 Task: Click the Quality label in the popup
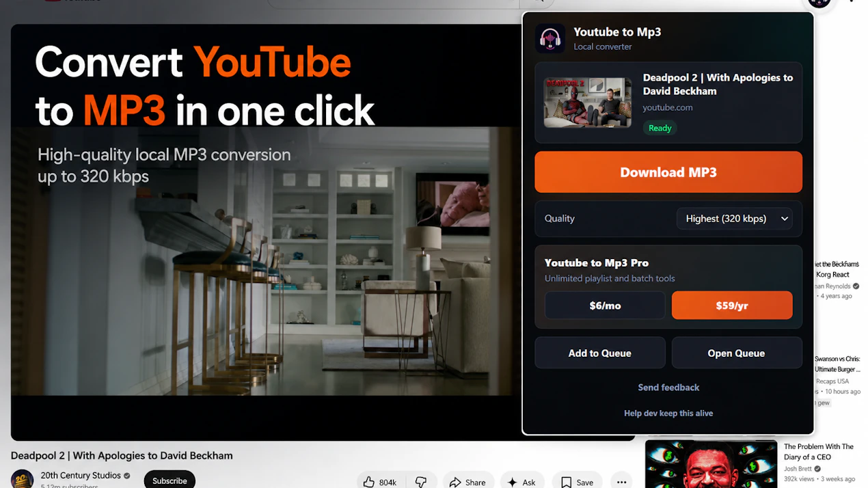click(x=559, y=219)
